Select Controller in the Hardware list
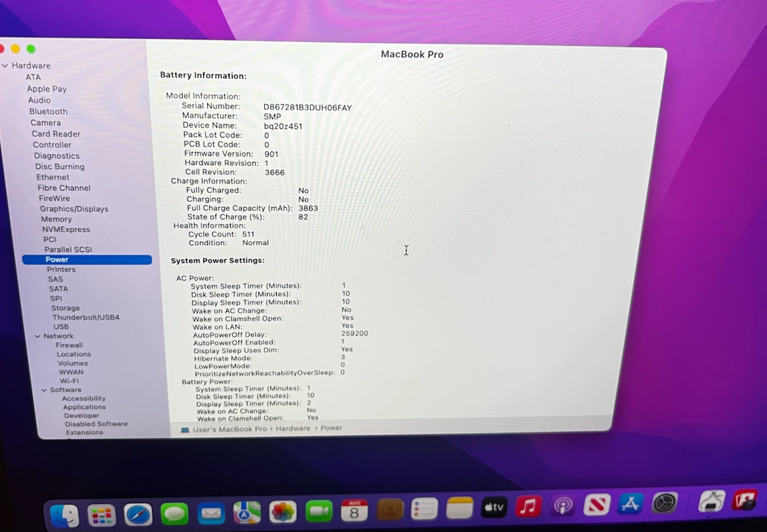The height and width of the screenshot is (532, 767). point(52,145)
